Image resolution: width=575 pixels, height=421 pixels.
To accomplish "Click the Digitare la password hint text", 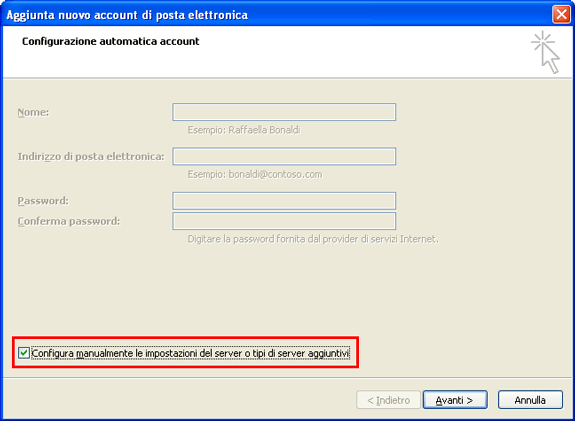I will 313,239.
